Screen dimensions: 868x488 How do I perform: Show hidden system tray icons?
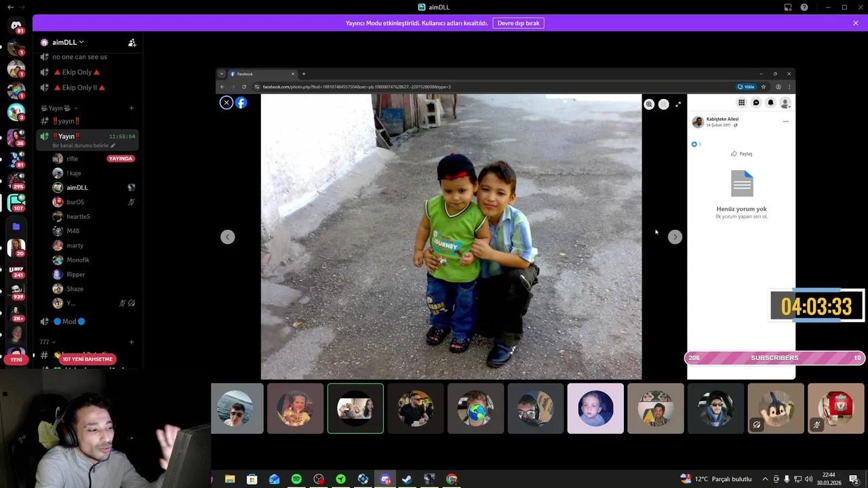[766, 479]
